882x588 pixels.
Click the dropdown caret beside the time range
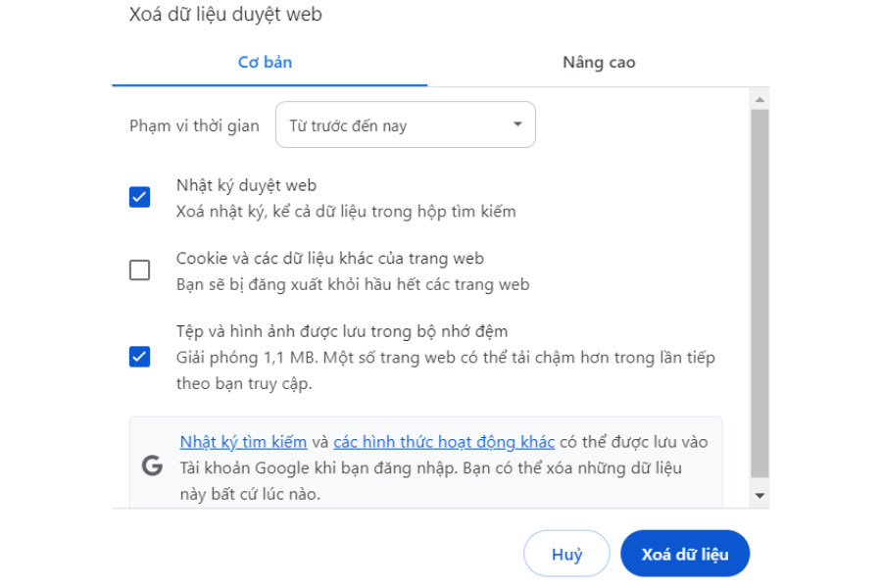pyautogui.click(x=517, y=124)
